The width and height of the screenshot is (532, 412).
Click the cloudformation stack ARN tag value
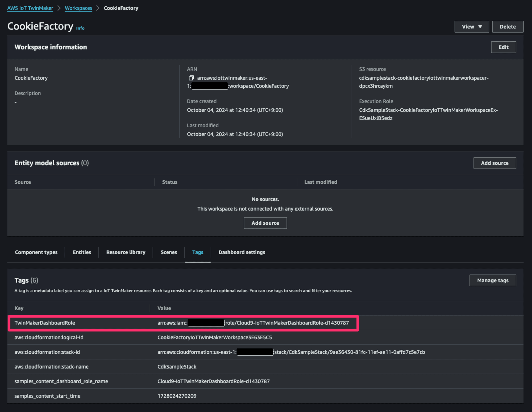pos(291,352)
